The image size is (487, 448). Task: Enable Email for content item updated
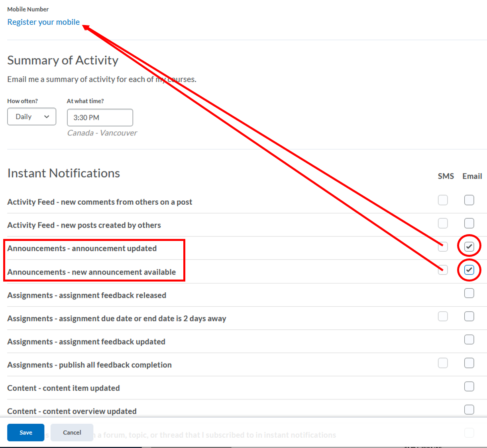point(469,386)
